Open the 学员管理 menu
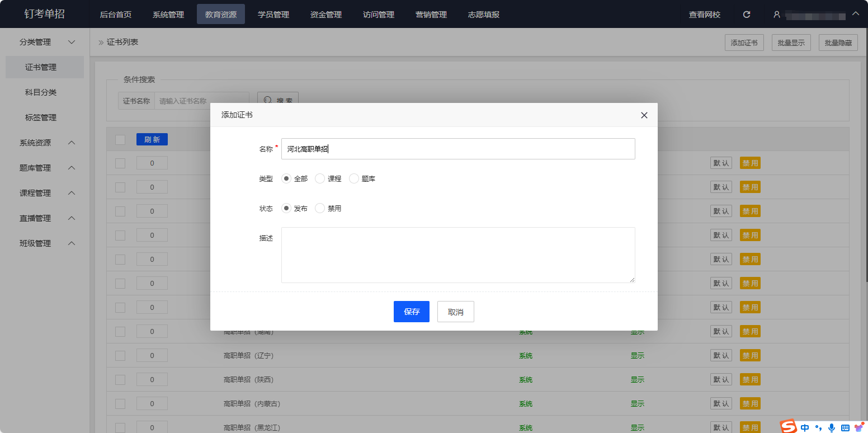Screen dimensions: 868x433 pos(273,15)
